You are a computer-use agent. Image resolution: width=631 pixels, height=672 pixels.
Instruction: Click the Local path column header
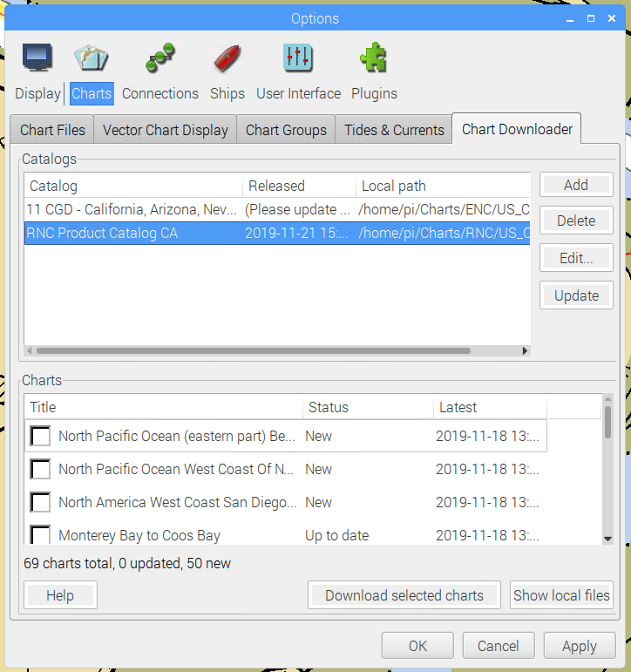coord(444,186)
